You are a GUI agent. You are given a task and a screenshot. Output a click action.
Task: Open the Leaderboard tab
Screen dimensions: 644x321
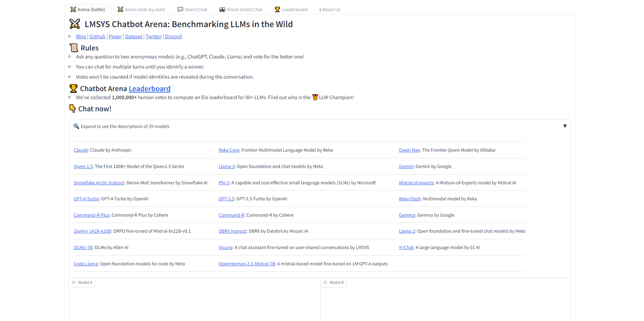291,9
